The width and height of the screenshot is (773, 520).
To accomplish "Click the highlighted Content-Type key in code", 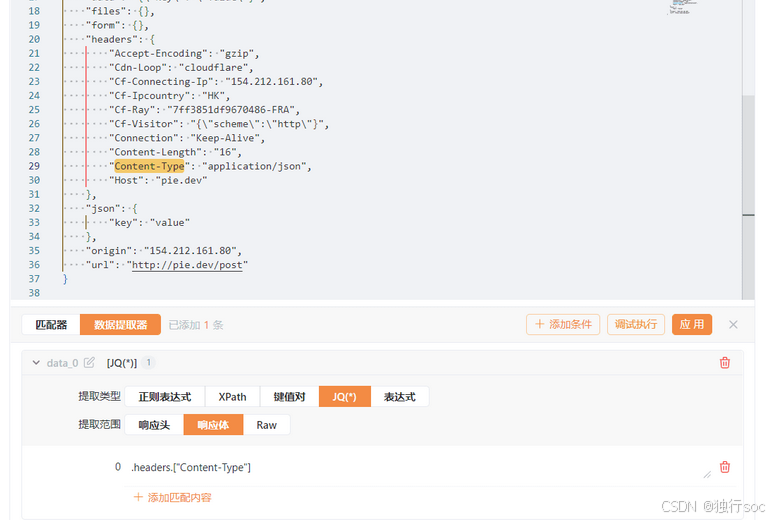I will 149,166.
